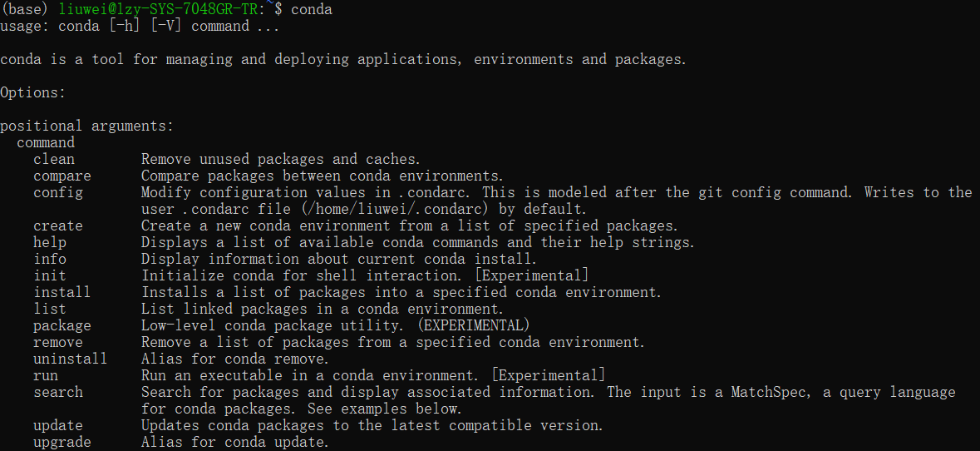Click the 'upgrade' command name
The image size is (980, 451).
click(x=62, y=442)
